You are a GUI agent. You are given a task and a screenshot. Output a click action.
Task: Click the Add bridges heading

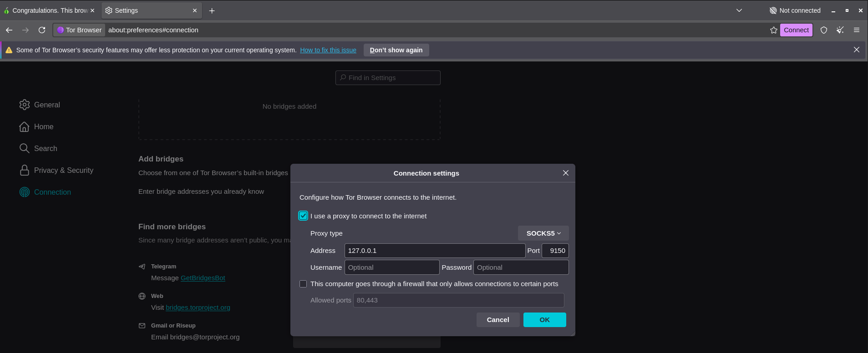[x=161, y=159]
